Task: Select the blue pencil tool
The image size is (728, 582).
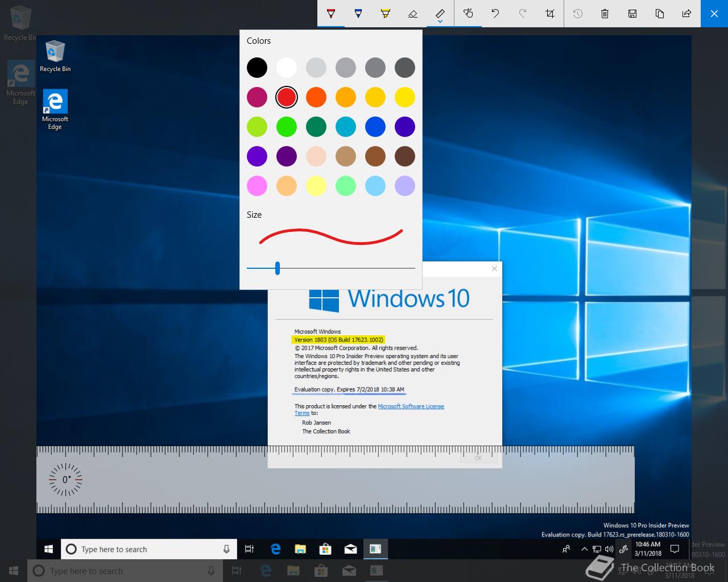Action: pos(358,13)
